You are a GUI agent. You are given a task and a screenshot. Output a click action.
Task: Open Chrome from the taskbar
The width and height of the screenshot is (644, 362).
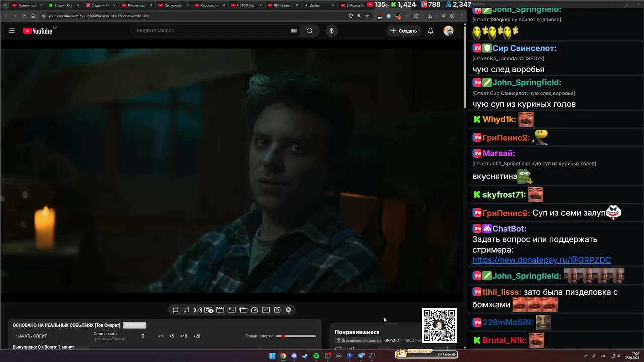click(283, 356)
